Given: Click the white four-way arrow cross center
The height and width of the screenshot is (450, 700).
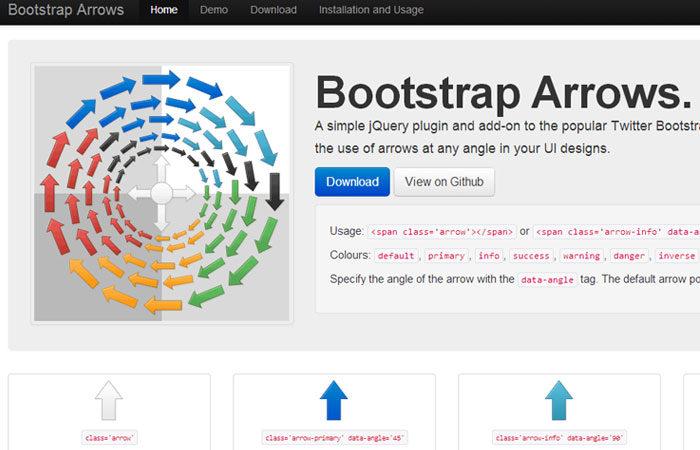Looking at the screenshot, I should point(162,193).
